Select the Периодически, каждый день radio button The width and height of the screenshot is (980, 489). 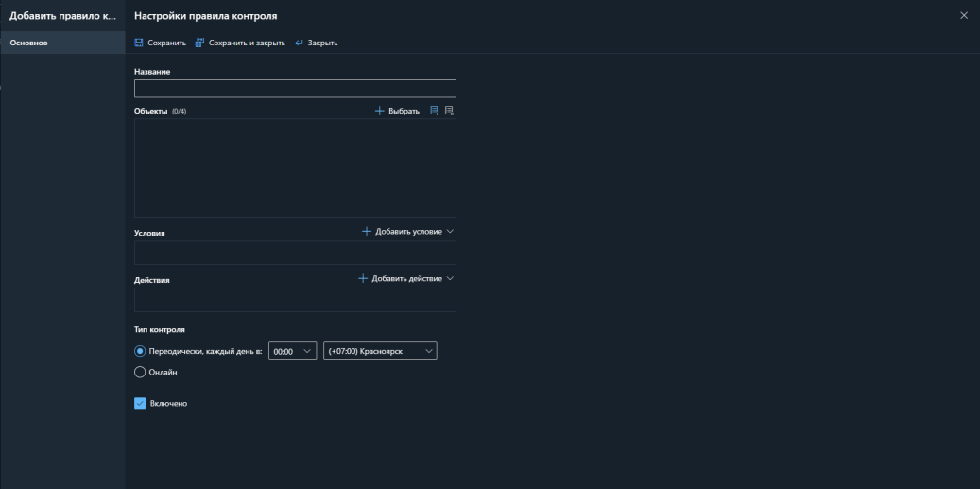[x=140, y=351]
